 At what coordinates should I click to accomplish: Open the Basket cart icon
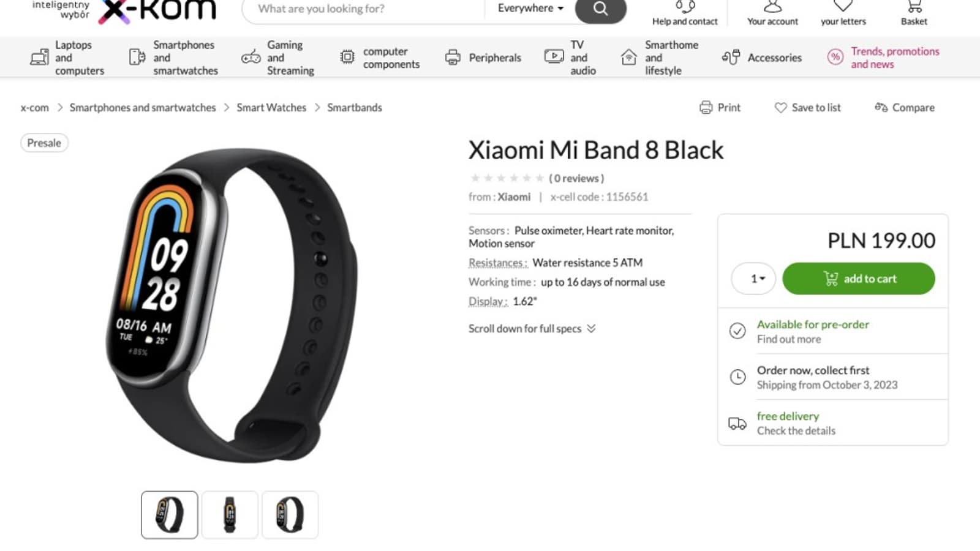[x=914, y=7]
